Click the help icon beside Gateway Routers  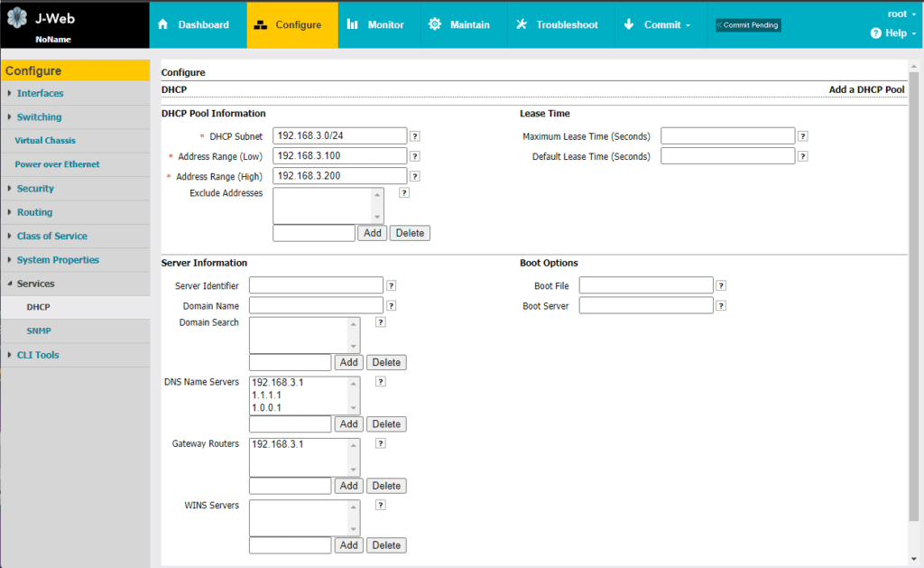click(x=381, y=443)
